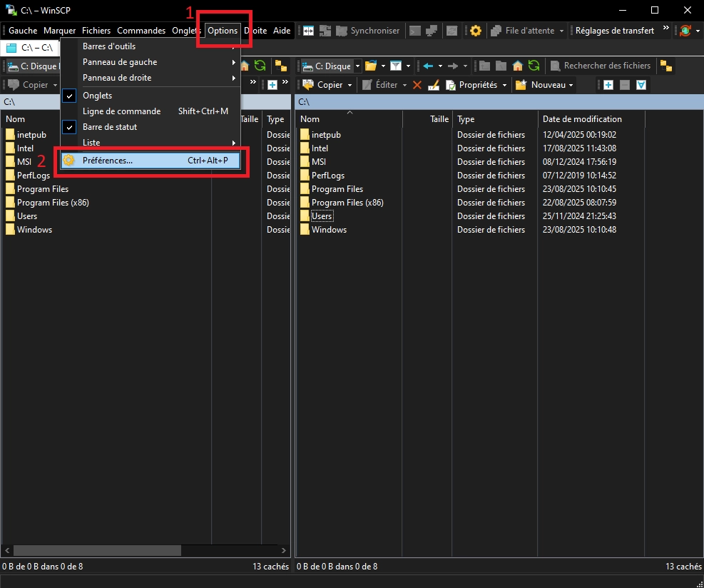Click the Compare directories toolbar icon
Image resolution: width=704 pixels, height=588 pixels.
point(308,31)
